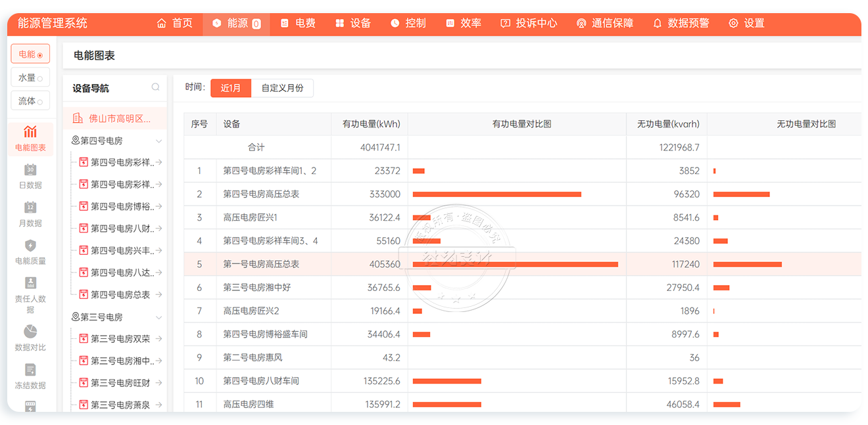Open the 设备 menu item
868x425 pixels.
click(x=353, y=23)
